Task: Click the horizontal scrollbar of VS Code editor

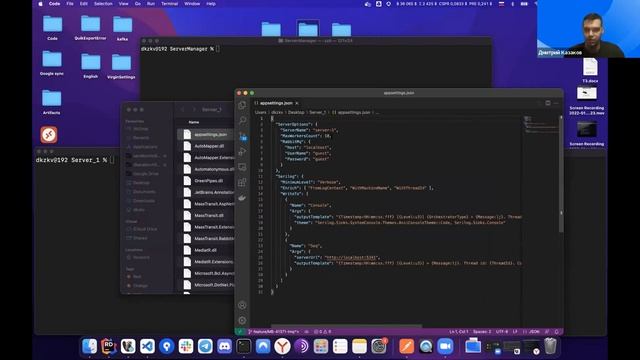Action: [346, 326]
